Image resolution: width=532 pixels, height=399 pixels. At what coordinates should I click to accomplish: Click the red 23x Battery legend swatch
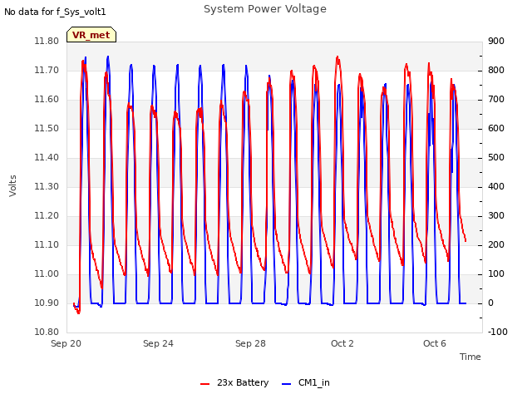click(205, 384)
